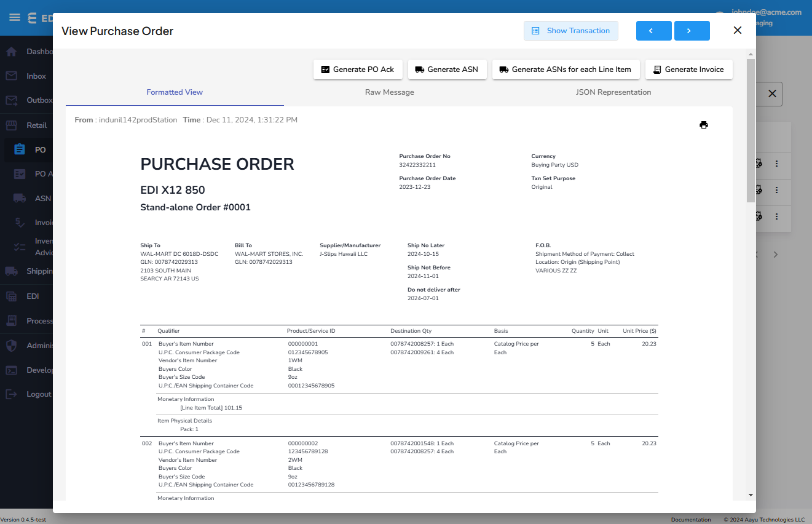Open the middle row kebab menu
The width and height of the screenshot is (812, 524).
pyautogui.click(x=776, y=191)
